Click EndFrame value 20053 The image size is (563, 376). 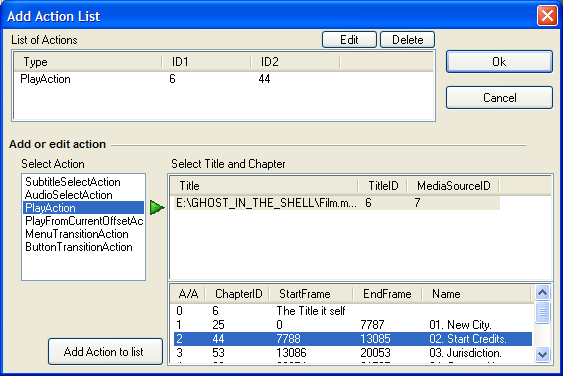375,353
